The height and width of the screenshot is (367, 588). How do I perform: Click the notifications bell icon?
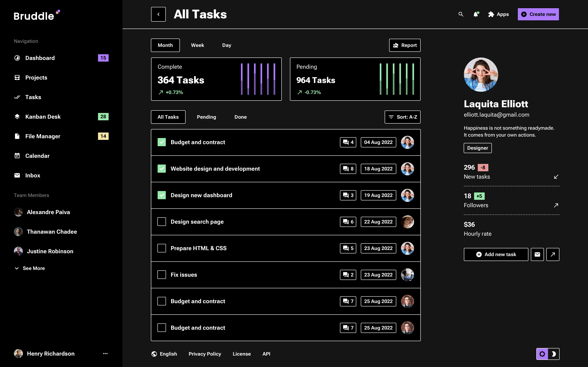point(476,14)
